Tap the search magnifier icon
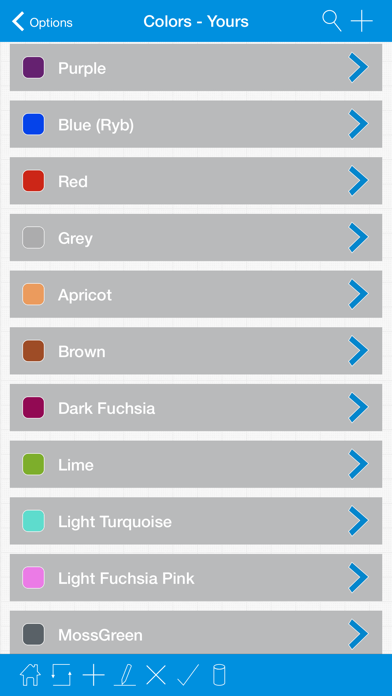The width and height of the screenshot is (392, 696). (332, 21)
